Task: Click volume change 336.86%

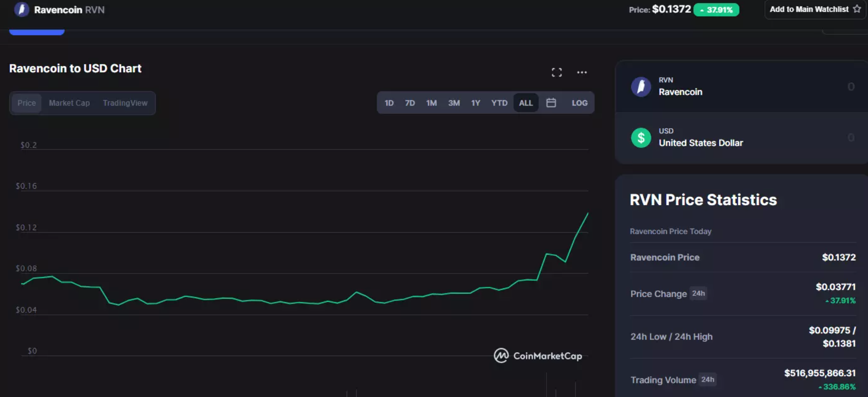Action: click(x=837, y=387)
